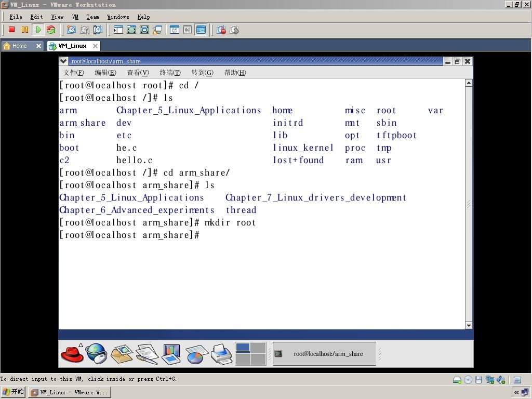The width and height of the screenshot is (532, 399).
Task: Click terminal scrollbar down arrow
Action: click(469, 325)
